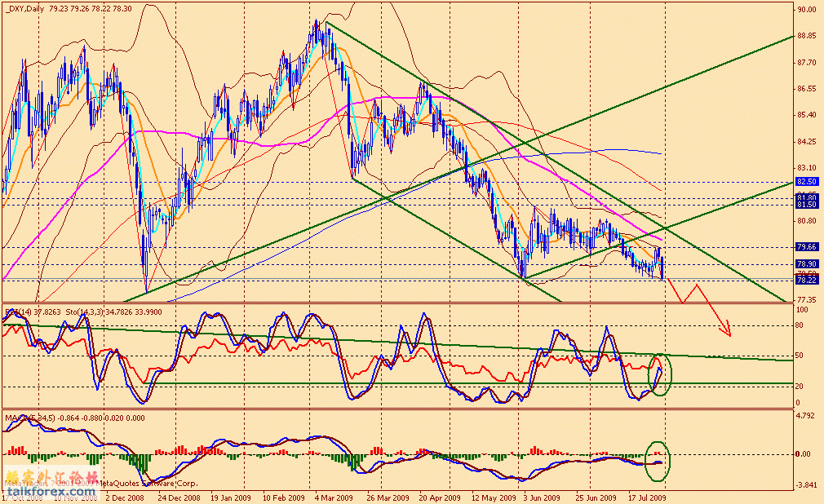
Task: Click the 24 Dec 2008 date label
Action: coord(179,497)
